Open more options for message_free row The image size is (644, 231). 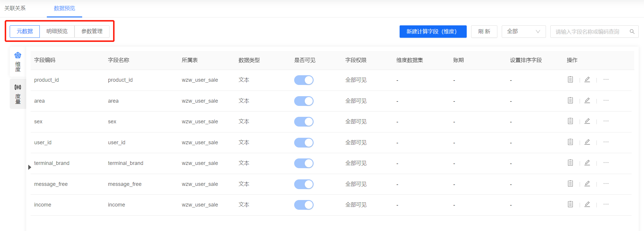[606, 184]
